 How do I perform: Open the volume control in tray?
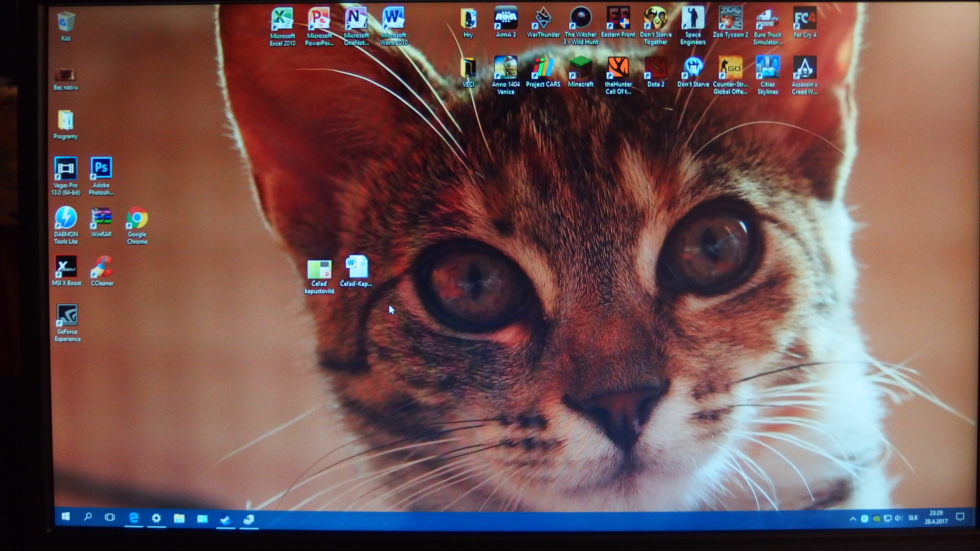click(x=898, y=518)
